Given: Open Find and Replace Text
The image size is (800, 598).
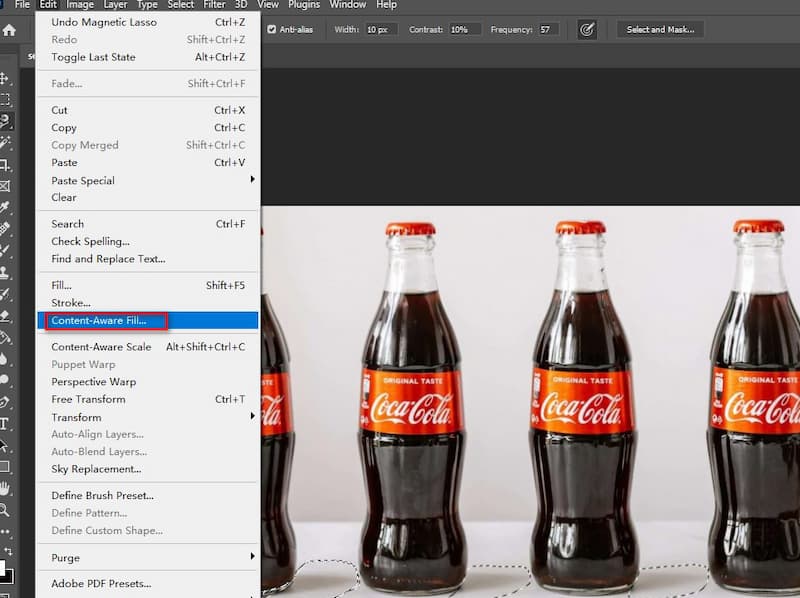Looking at the screenshot, I should coord(148,259).
